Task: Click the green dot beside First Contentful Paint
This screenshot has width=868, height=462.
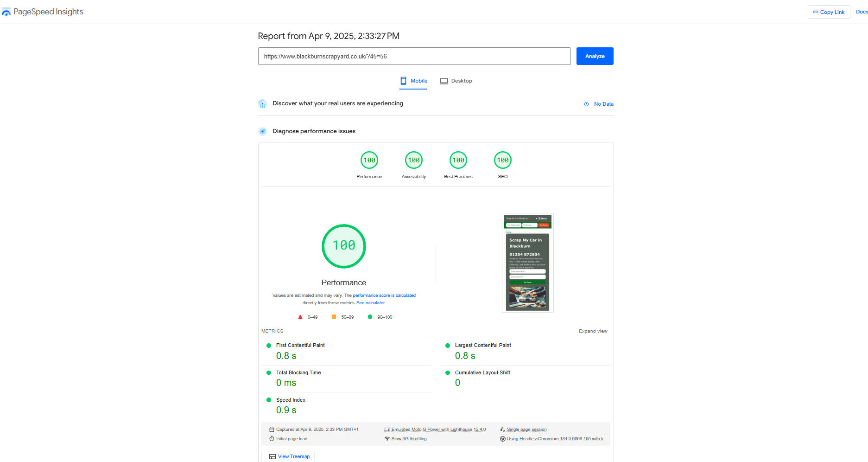Action: (x=269, y=346)
